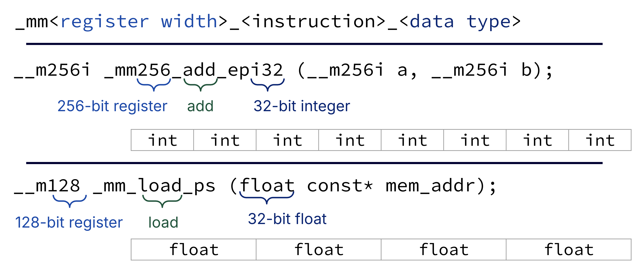
Task: Click the last float cell in the row
Action: pos(568,249)
